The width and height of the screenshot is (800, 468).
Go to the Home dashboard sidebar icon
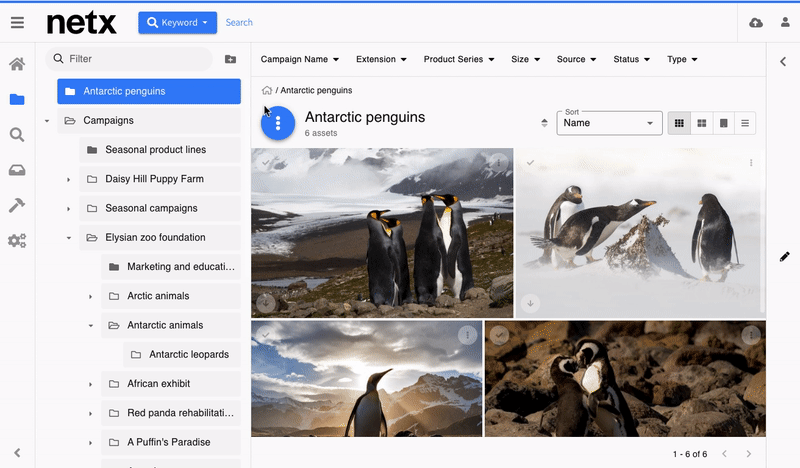point(17,65)
